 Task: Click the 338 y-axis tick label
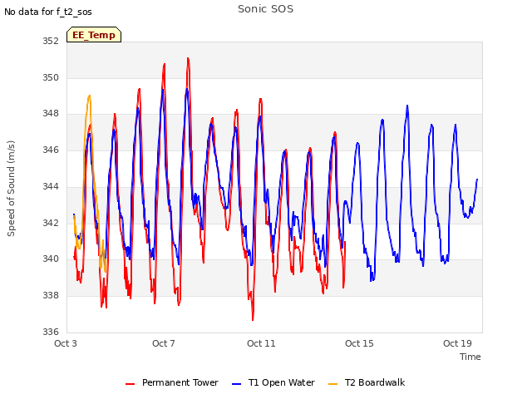coord(51,296)
